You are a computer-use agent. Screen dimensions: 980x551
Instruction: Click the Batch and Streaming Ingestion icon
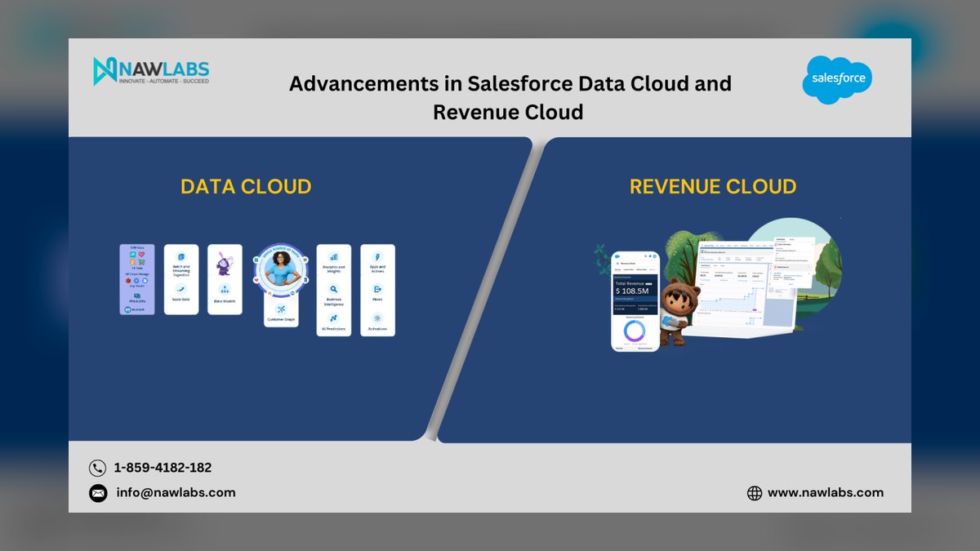point(181,256)
